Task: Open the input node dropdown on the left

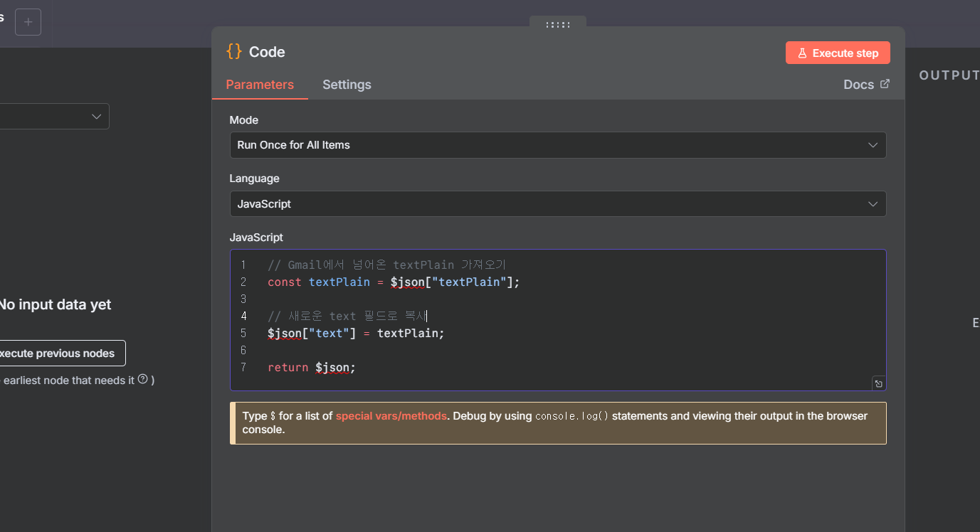Action: (x=53, y=117)
